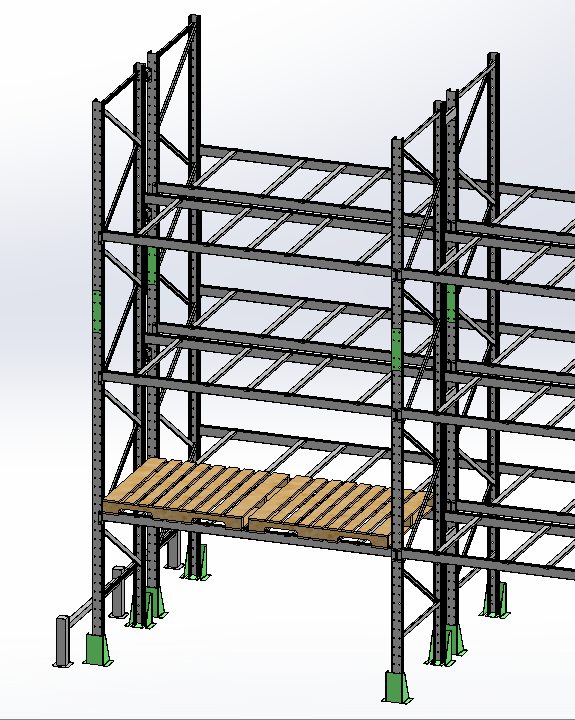Select the gray column protector at far left
The height and width of the screenshot is (720, 575).
[x=63, y=641]
